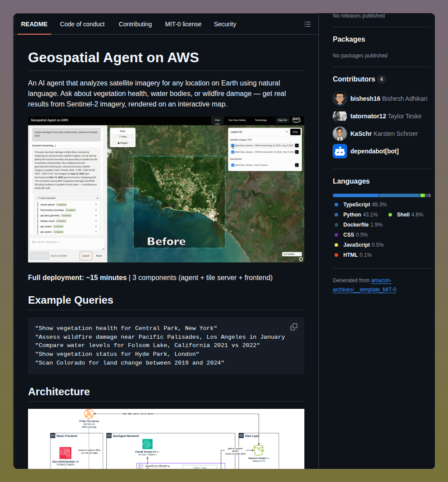
Task: Click the Geospatial Agent on AWS heading
Action: click(113, 57)
